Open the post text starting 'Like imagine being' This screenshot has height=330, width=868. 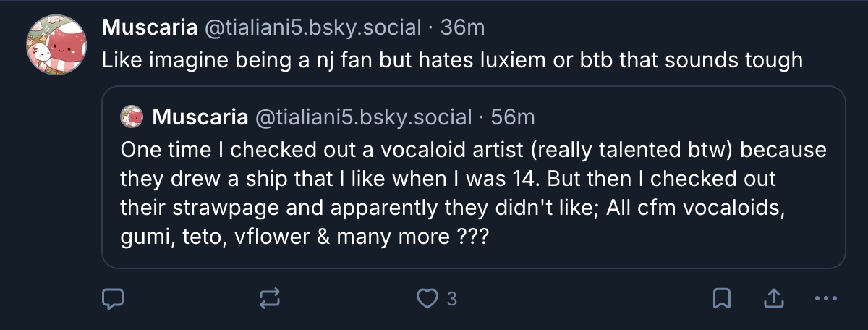[452, 59]
